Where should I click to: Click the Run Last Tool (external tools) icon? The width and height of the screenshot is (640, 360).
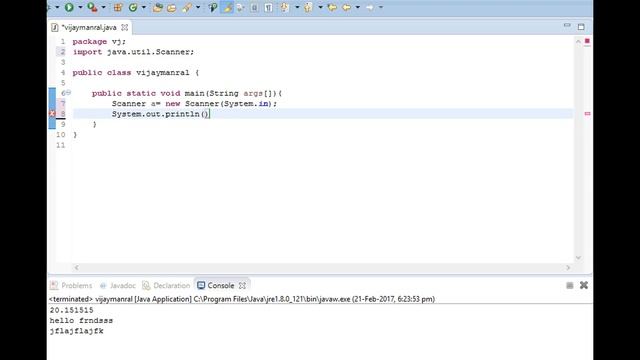[x=92, y=7]
